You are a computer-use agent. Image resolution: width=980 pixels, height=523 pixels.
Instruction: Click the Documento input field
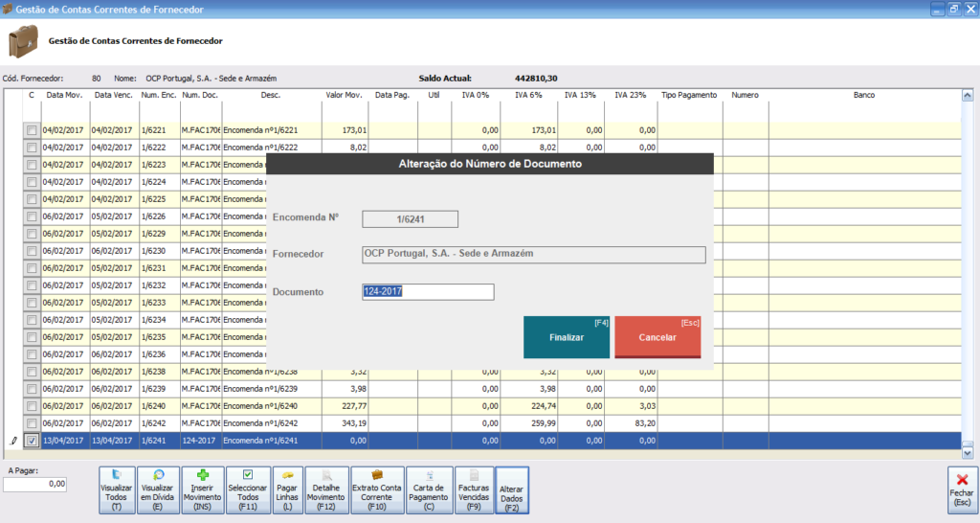428,292
